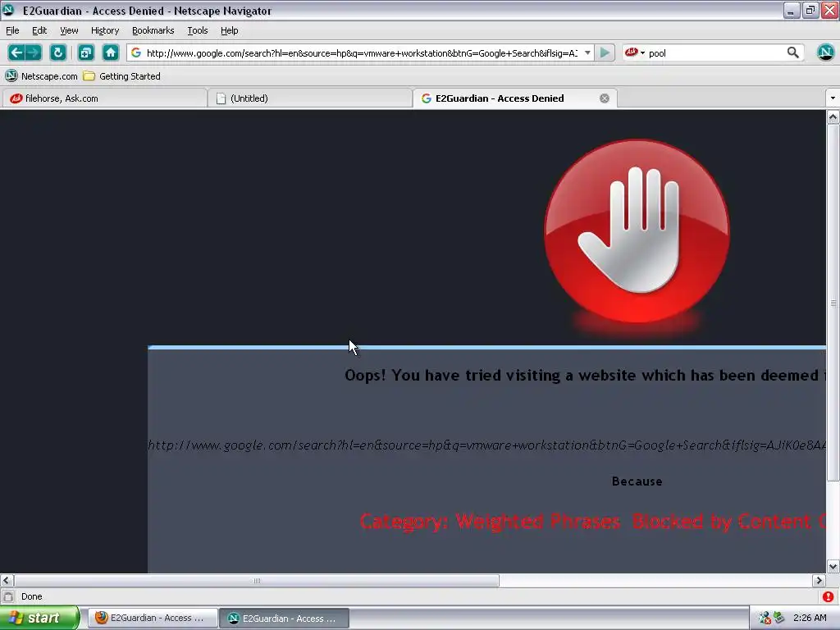
Task: Click the address bar URL field
Action: coord(362,53)
